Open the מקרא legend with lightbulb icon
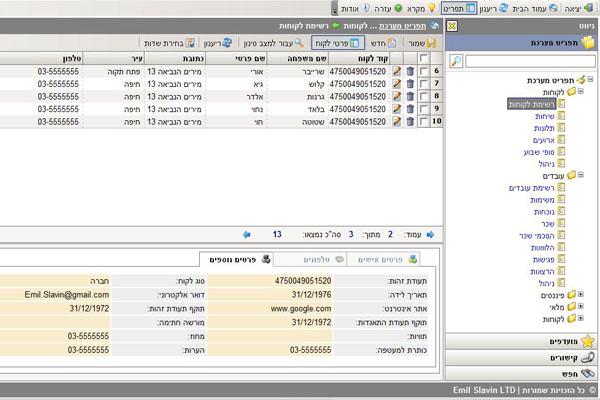Image resolution: width=600 pixels, height=400 pixels. [x=421, y=8]
